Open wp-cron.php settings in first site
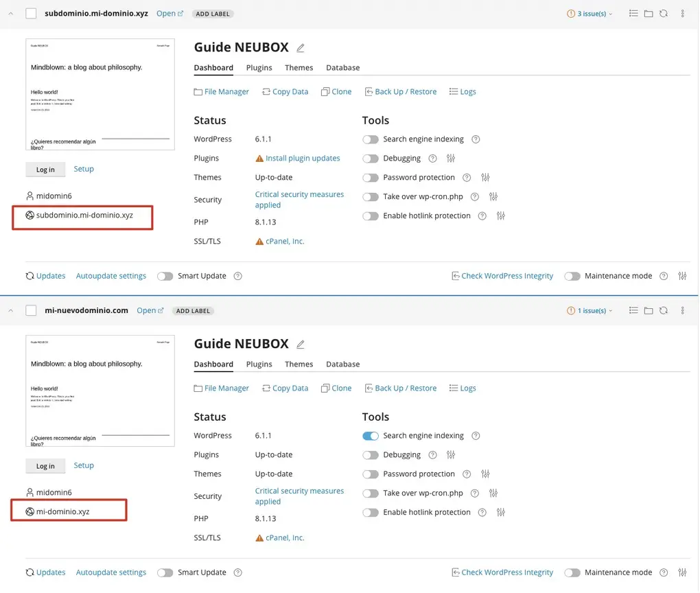The image size is (700, 593). pos(493,196)
